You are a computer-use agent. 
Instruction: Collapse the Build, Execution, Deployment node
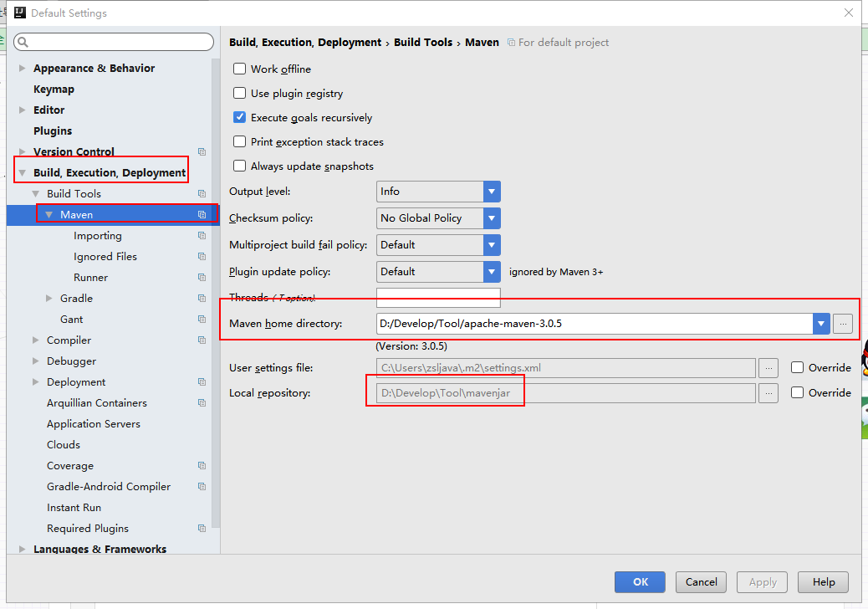(22, 172)
